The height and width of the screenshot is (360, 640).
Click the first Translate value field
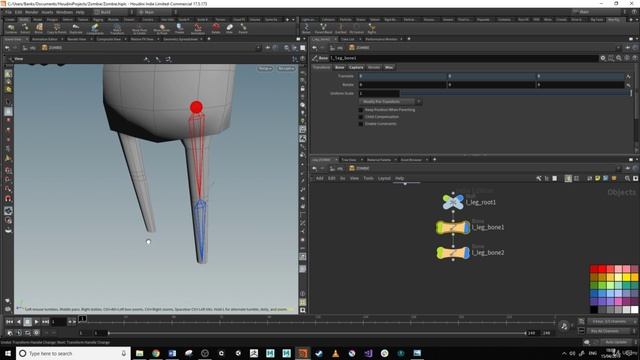pos(402,76)
